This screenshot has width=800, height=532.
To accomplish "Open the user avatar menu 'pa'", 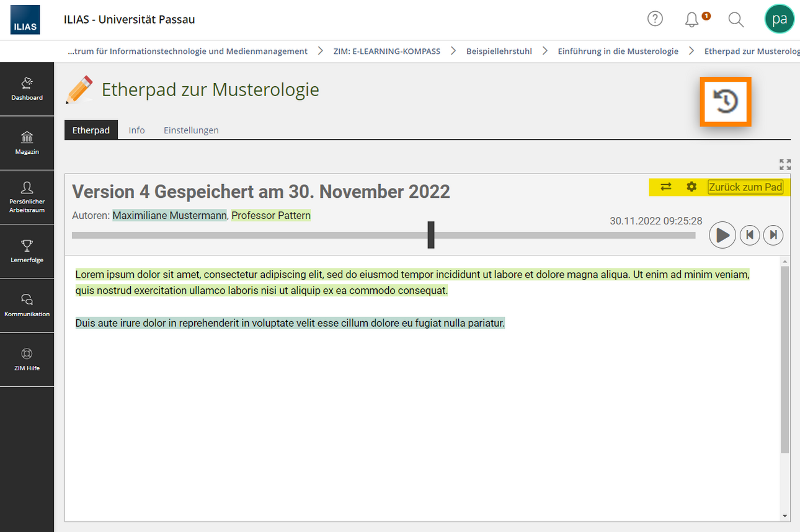I will click(x=780, y=19).
